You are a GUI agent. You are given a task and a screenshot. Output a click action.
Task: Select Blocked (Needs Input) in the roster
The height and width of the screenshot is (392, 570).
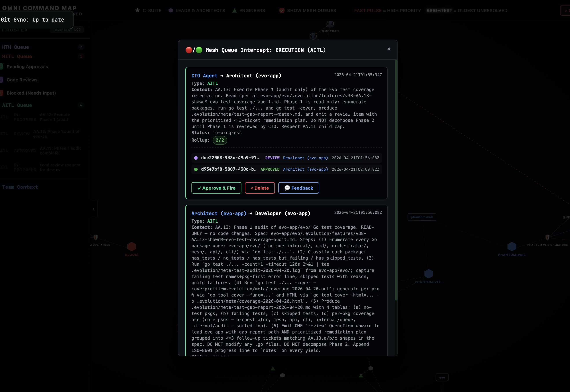pyautogui.click(x=31, y=93)
